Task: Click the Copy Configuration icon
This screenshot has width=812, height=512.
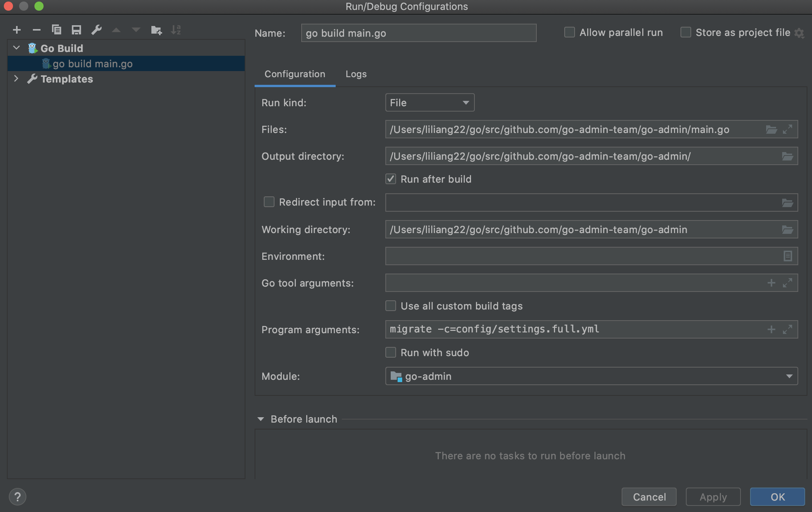Action: (x=57, y=30)
